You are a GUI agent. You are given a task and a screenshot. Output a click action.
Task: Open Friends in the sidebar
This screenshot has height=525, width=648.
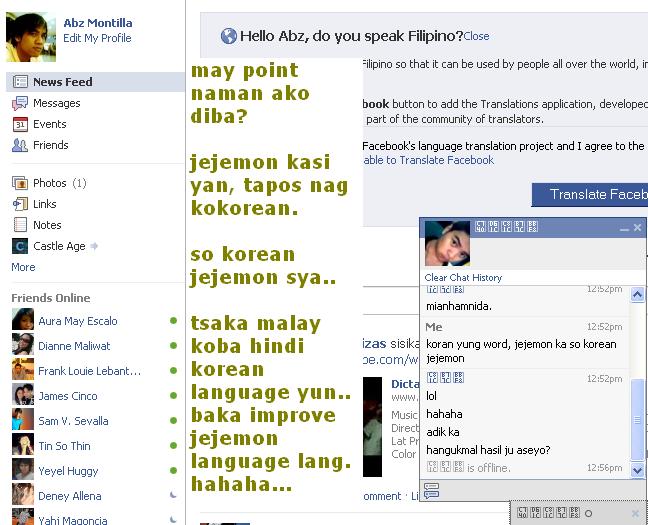[x=51, y=145]
